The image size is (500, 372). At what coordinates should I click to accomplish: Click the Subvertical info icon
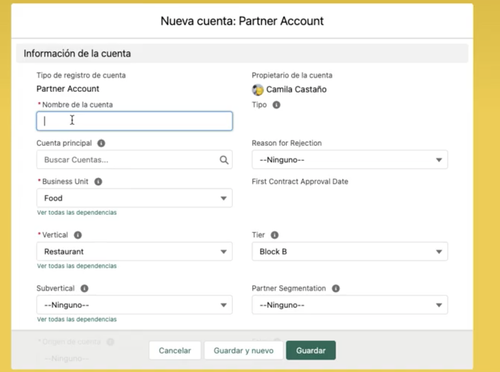coord(84,288)
